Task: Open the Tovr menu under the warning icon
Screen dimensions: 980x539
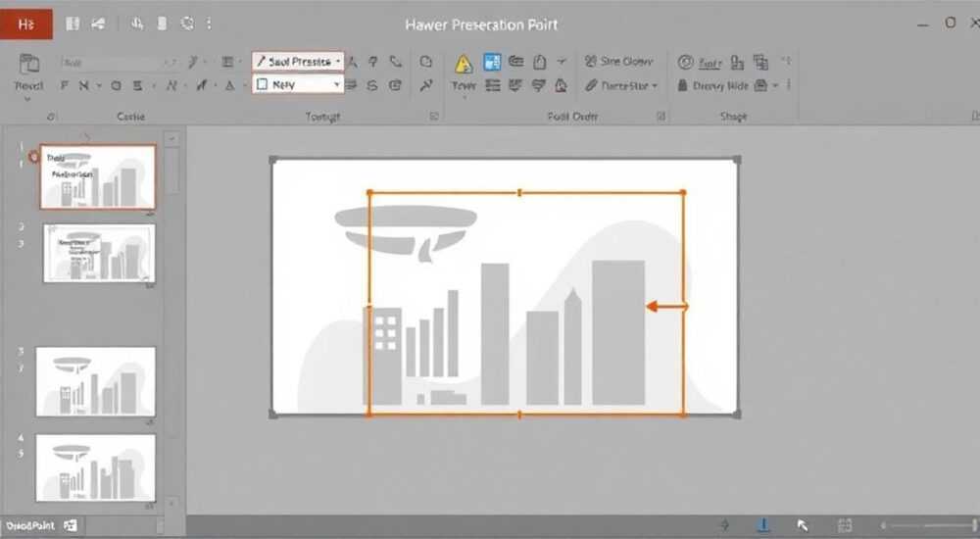Action: click(464, 86)
